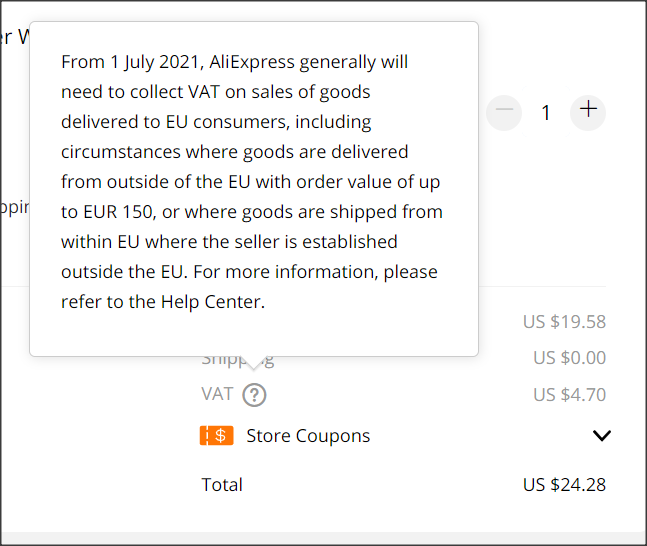Click the orange coupon dollar icon
This screenshot has width=647, height=546.
217,436
